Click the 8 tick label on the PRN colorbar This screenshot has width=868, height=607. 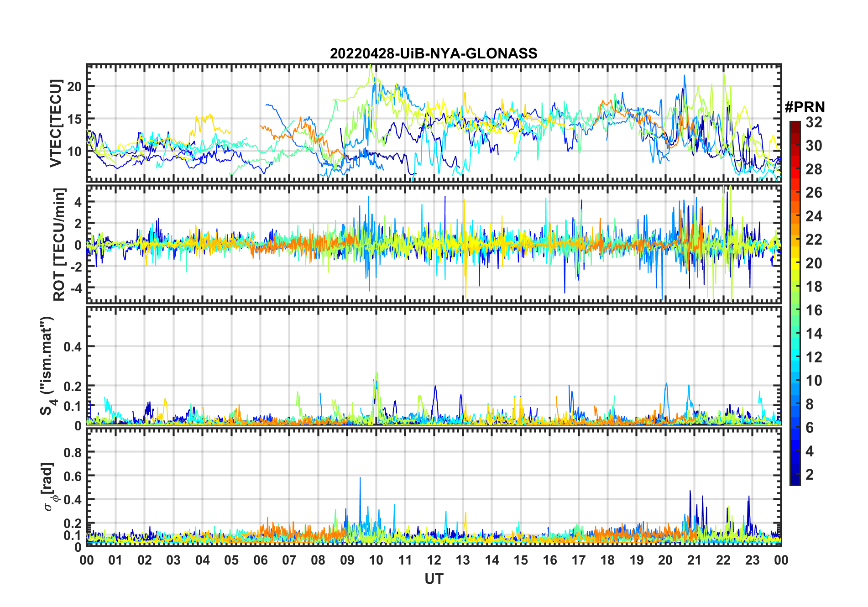[x=810, y=404]
